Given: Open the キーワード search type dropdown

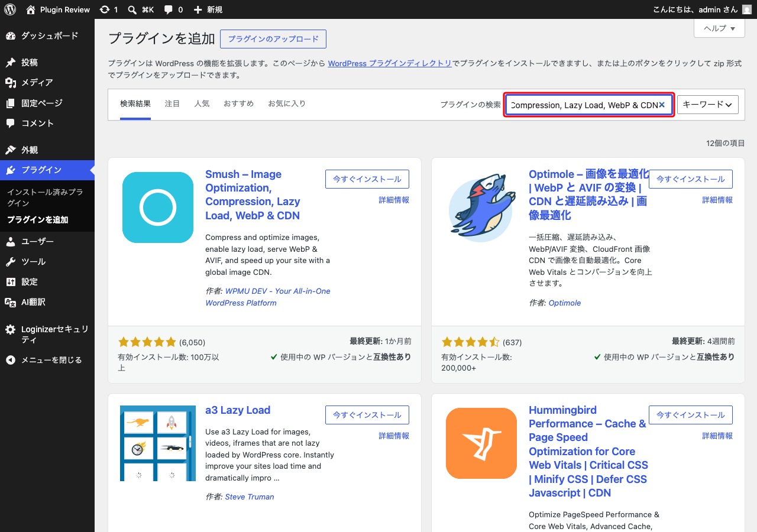Looking at the screenshot, I should click(x=708, y=105).
